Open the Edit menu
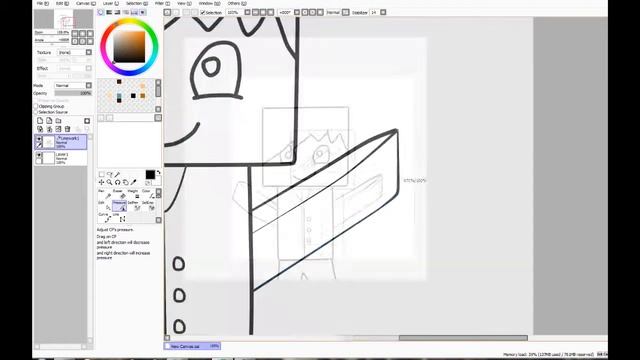 coord(62,3)
